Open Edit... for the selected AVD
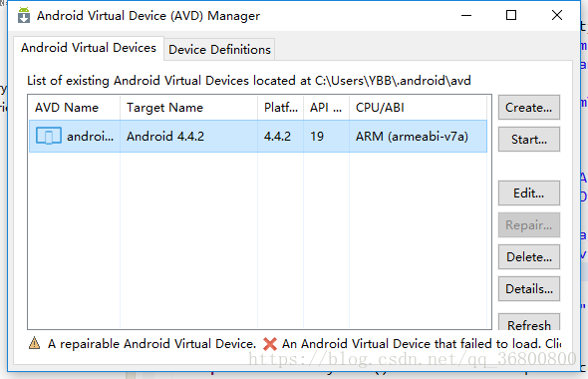 coord(529,192)
